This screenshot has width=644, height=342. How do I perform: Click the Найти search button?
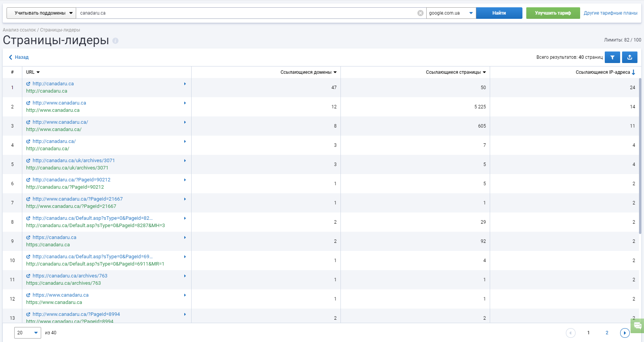[x=499, y=13]
